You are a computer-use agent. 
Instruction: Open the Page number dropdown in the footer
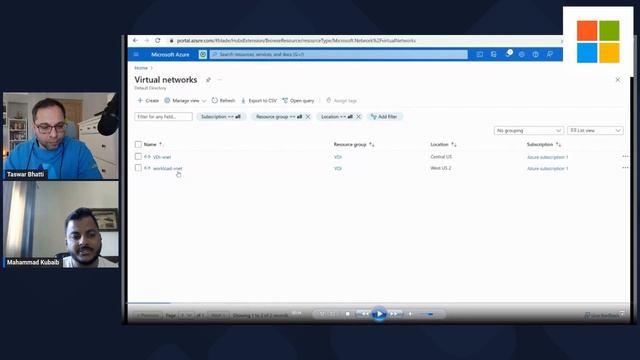tap(187, 315)
